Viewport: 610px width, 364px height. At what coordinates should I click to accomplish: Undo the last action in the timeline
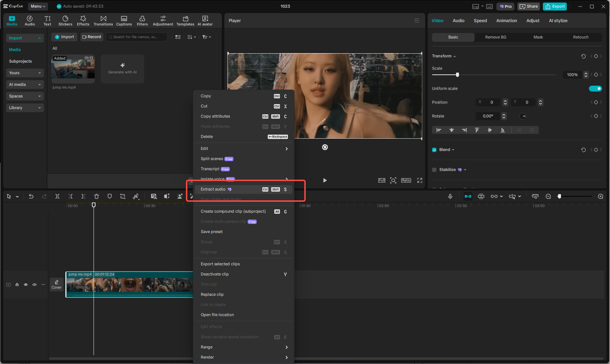click(31, 196)
